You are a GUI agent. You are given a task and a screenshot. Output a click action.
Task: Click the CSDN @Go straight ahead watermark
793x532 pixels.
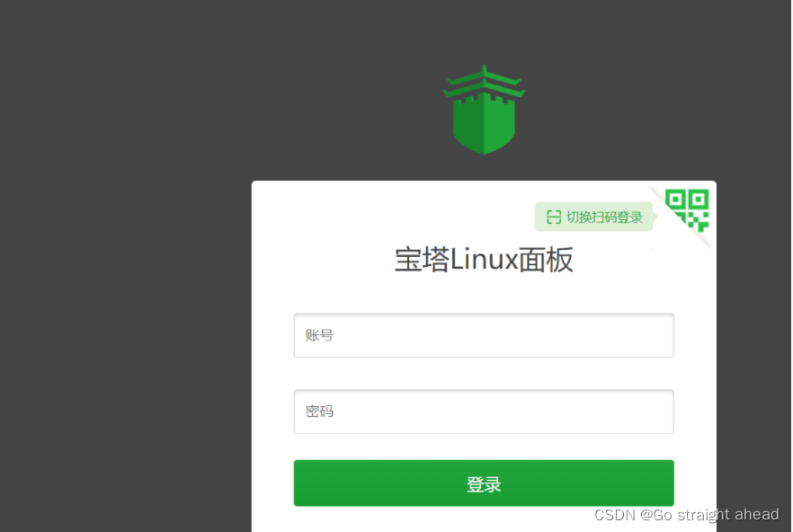click(x=686, y=515)
